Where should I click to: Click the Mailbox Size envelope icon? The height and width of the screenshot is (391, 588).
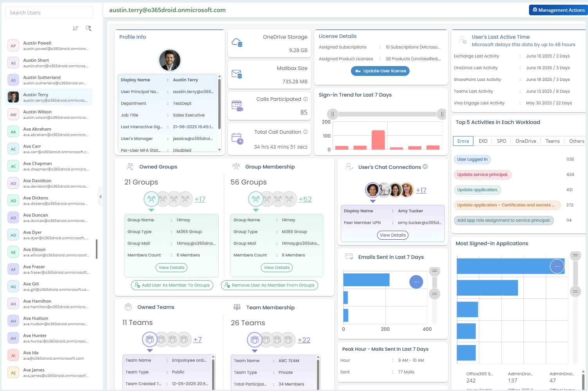[237, 74]
